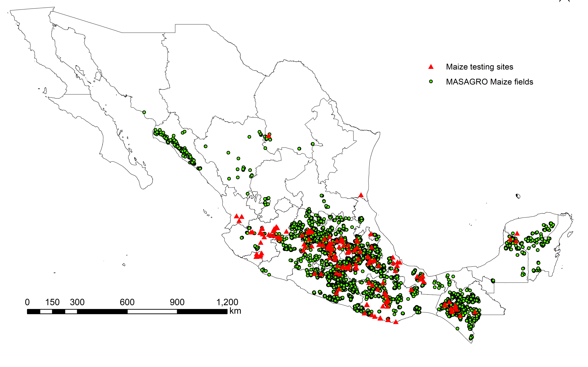
Task: Click the isolated northernmost green dot in Sonora
Action: (144, 112)
